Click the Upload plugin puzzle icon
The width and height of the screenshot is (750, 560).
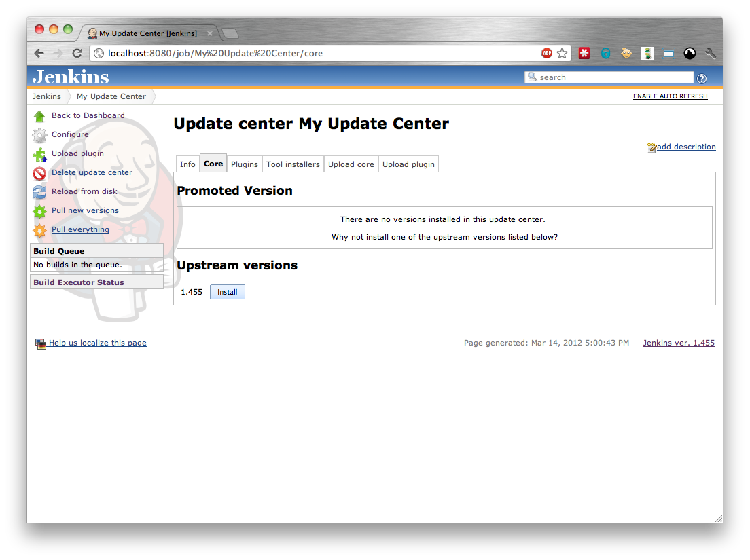point(39,154)
